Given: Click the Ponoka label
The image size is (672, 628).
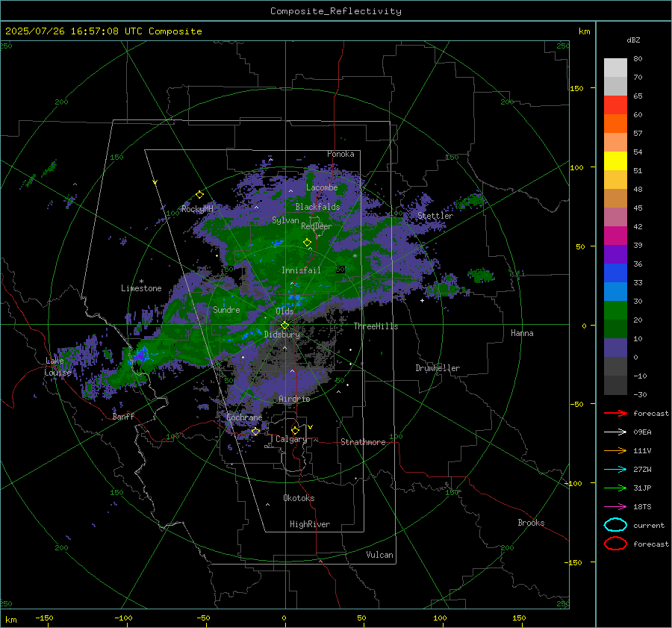Looking at the screenshot, I should click(340, 154).
